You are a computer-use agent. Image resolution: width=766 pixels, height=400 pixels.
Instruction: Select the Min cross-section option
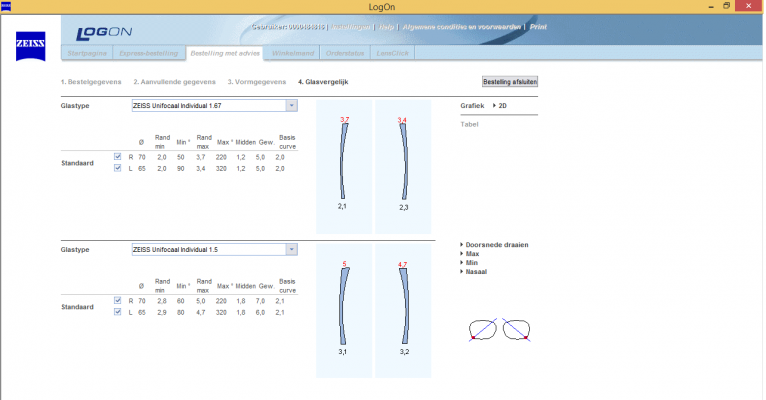click(x=469, y=263)
